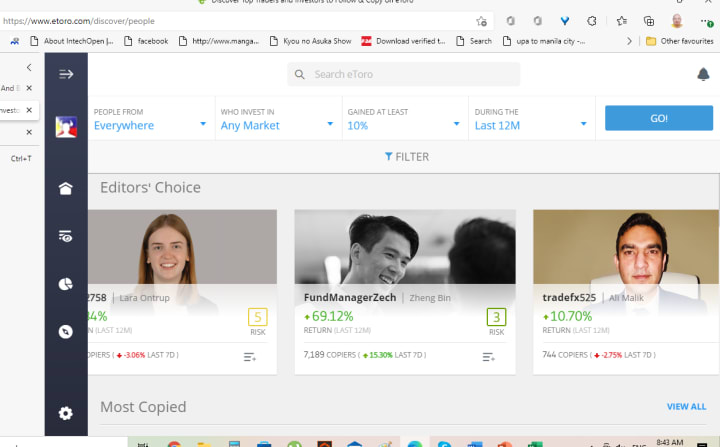720x447 pixels.
Task: Click the search magnifier icon
Action: 299,74
